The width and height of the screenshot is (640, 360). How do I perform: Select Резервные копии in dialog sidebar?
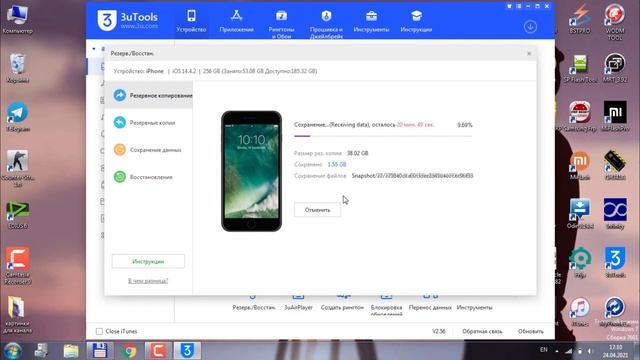click(149, 122)
